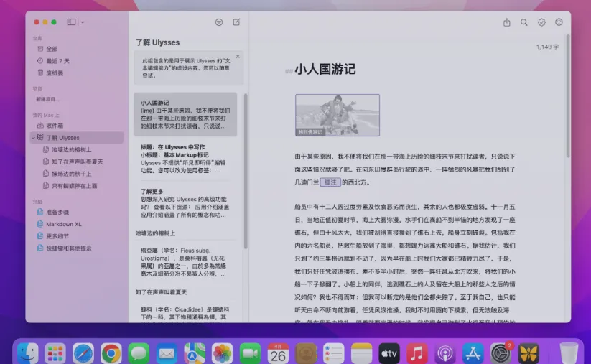Viewport: 591px width, 364px height.
Task: Open Messages from the Dock
Action: click(139, 353)
